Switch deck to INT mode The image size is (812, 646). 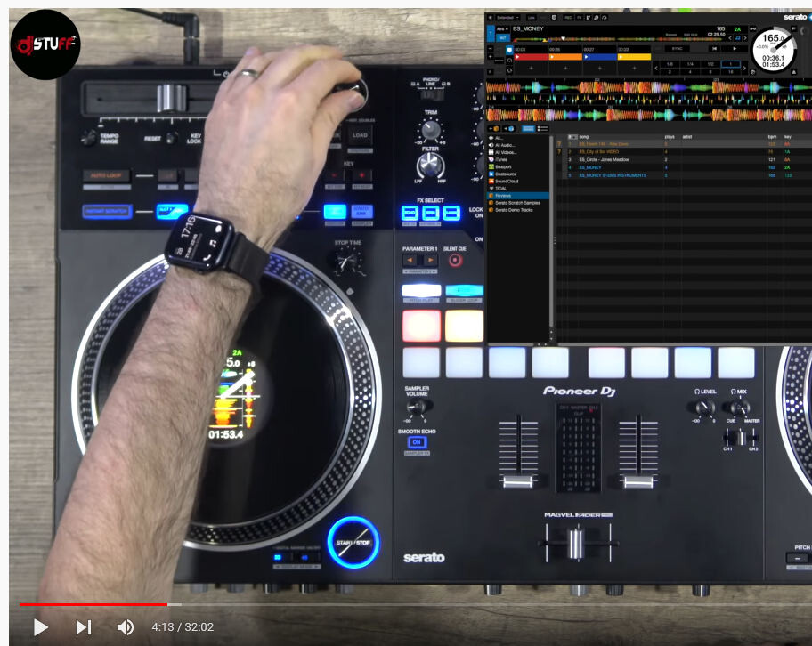click(x=503, y=37)
